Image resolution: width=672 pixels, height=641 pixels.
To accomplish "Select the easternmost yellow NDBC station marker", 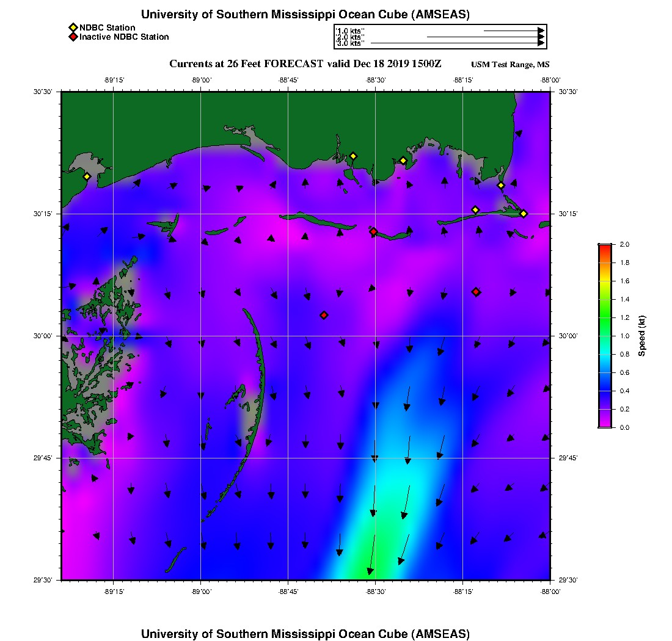I will (524, 213).
